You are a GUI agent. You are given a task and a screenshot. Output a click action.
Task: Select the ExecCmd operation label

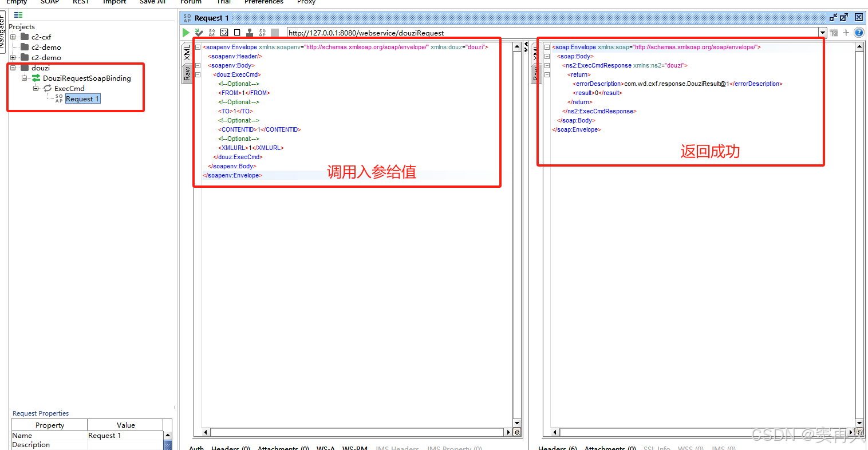coord(69,88)
